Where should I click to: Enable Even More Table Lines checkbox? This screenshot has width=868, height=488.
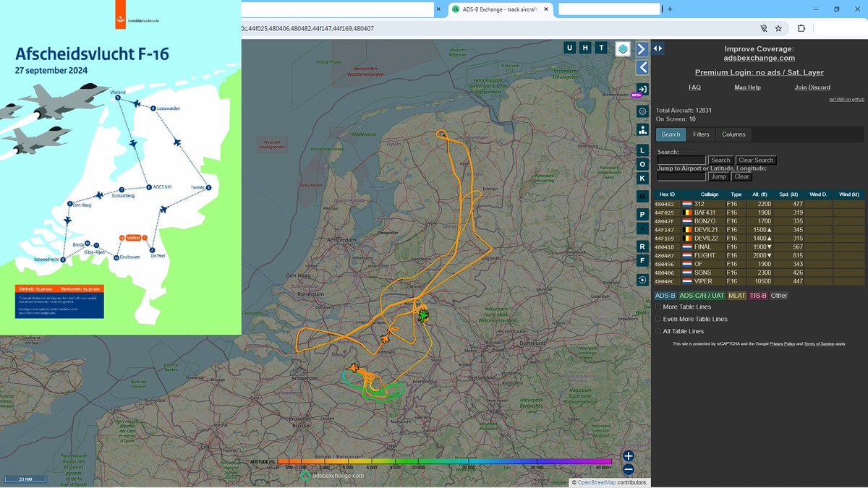point(658,319)
